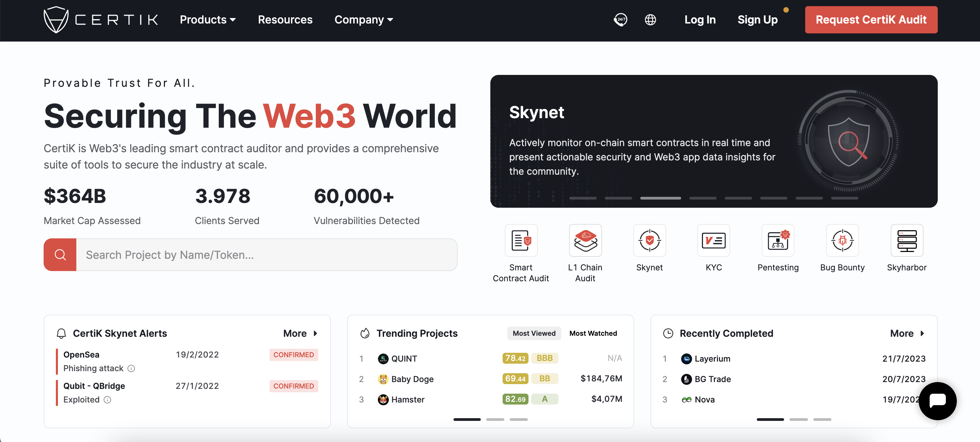Select the last Skynet banner carousel indicator
Viewport: 980px width, 442px height.
point(844,199)
